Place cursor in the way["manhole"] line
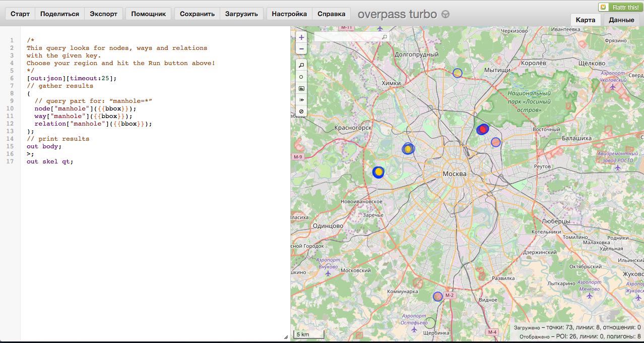This screenshot has width=644, height=343. coord(83,116)
